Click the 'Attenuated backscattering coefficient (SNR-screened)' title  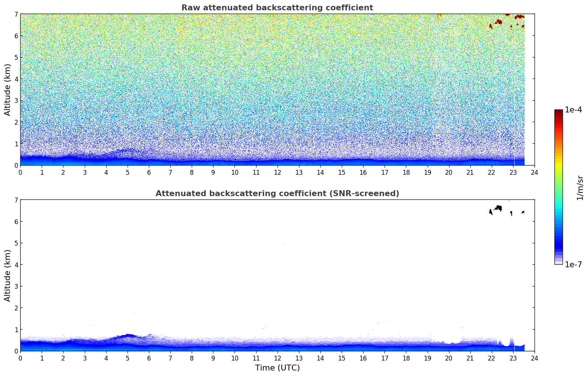click(x=277, y=194)
